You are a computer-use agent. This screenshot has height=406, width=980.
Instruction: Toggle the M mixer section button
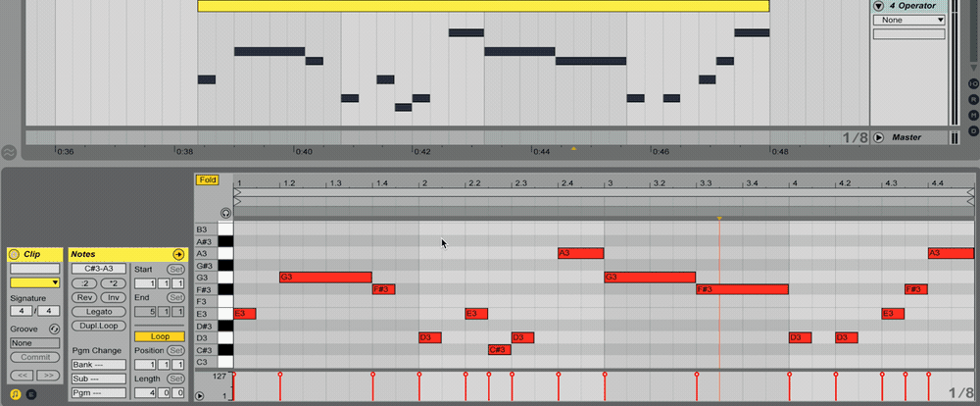(973, 115)
